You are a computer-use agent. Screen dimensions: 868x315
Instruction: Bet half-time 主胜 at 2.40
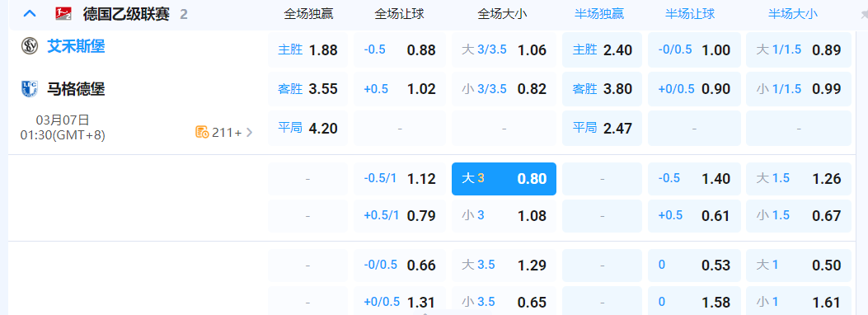pyautogui.click(x=603, y=49)
